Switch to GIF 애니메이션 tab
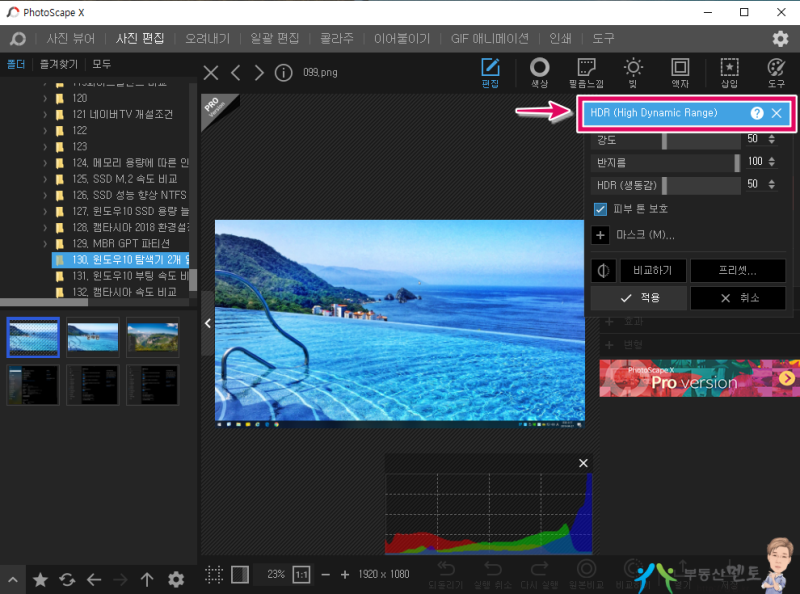 [490, 38]
